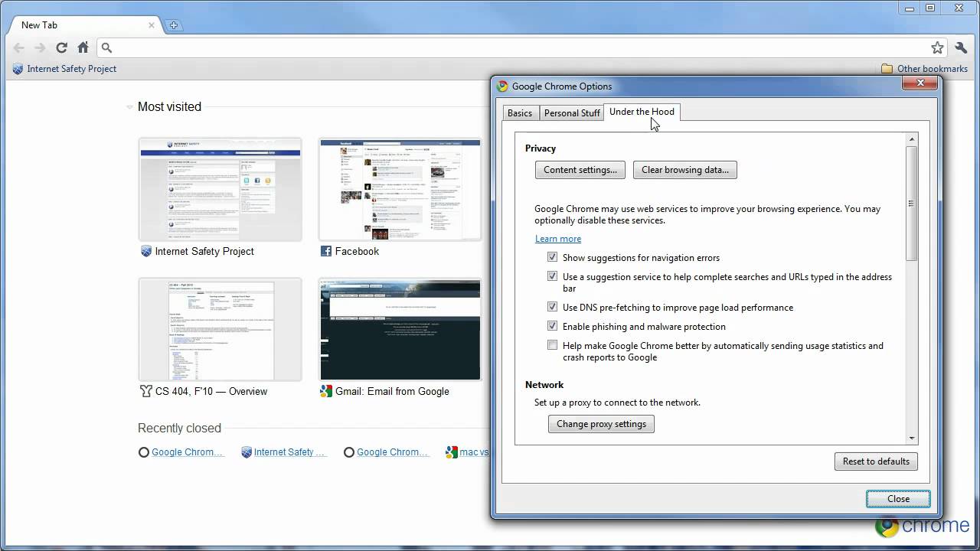Click the Facebook favicon below thumbnail
Viewport: 980px width, 551px height.
click(326, 251)
